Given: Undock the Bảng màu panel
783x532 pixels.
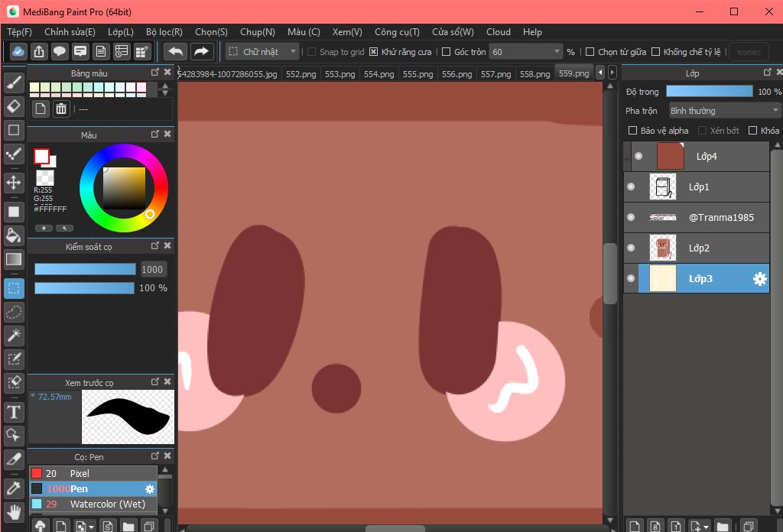Looking at the screenshot, I should click(x=154, y=73).
